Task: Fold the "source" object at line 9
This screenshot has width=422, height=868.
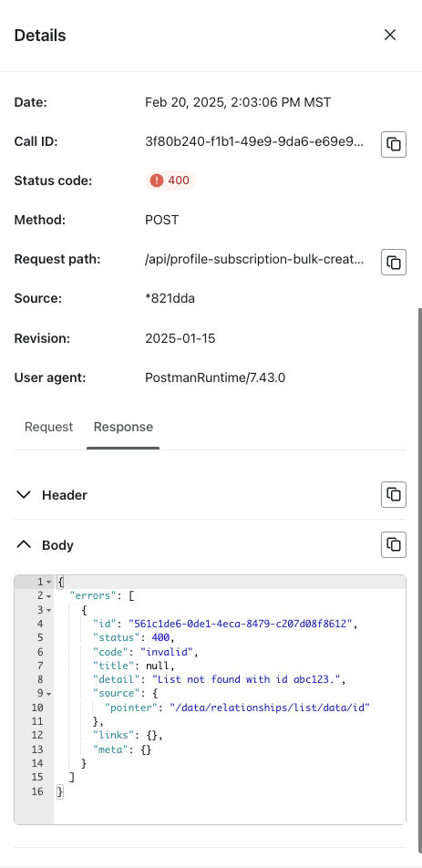Action: point(48,694)
